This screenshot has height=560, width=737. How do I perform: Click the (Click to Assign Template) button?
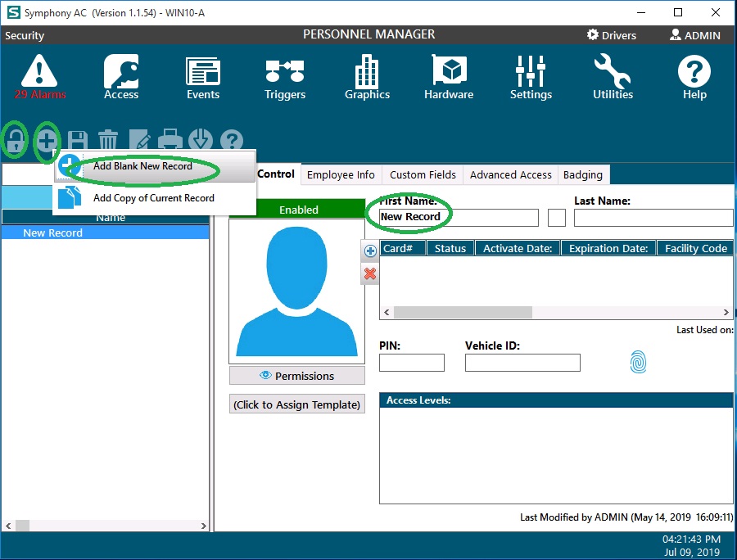point(296,404)
